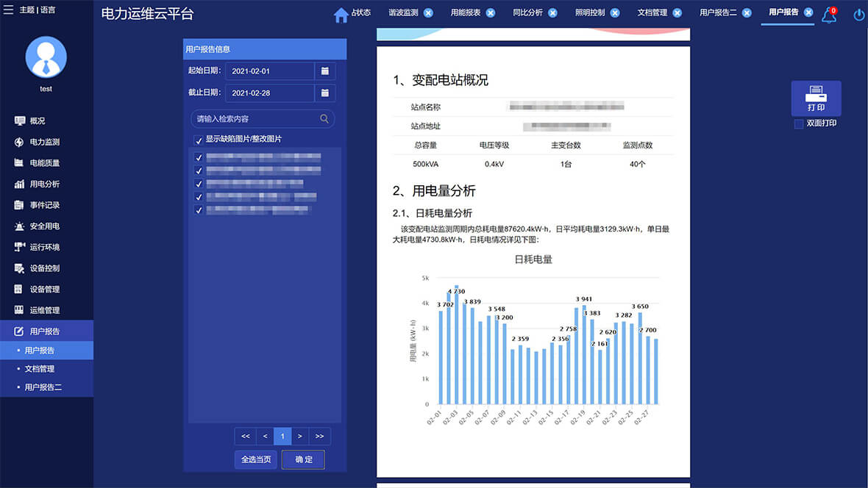Open the notification bell at top right
868x488 pixels.
pyautogui.click(x=829, y=12)
